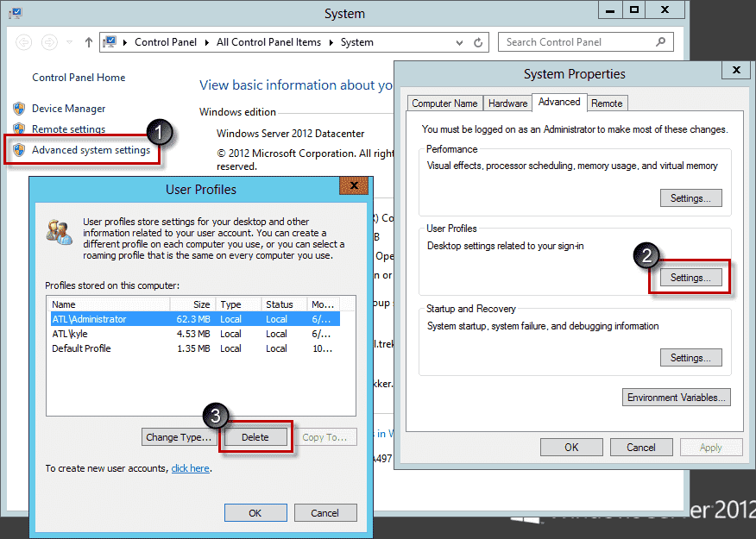Screen dimensions: 756x539
Task: Minimize the System window
Action: pos(610,9)
